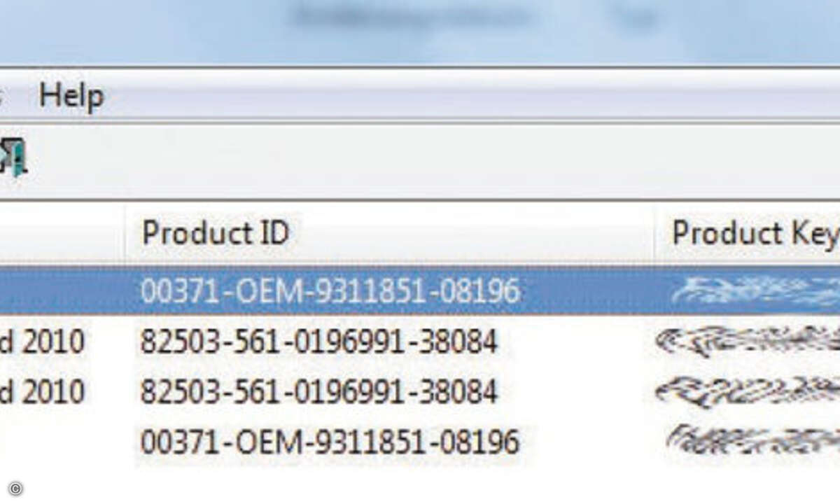The width and height of the screenshot is (840, 504).
Task: Click the exit toolbar icon
Action: [13, 156]
